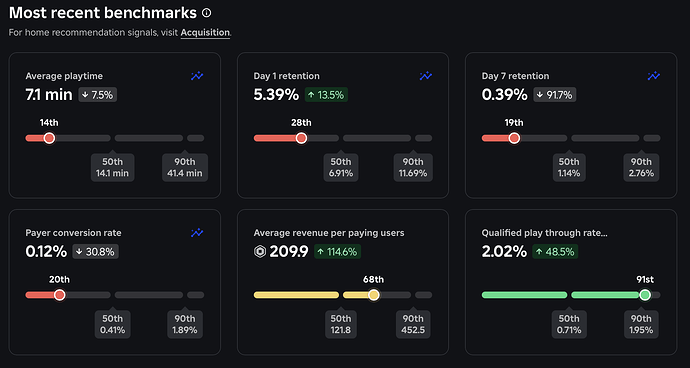Click the green 91st percentile marker
690x368 pixels.
point(645,295)
